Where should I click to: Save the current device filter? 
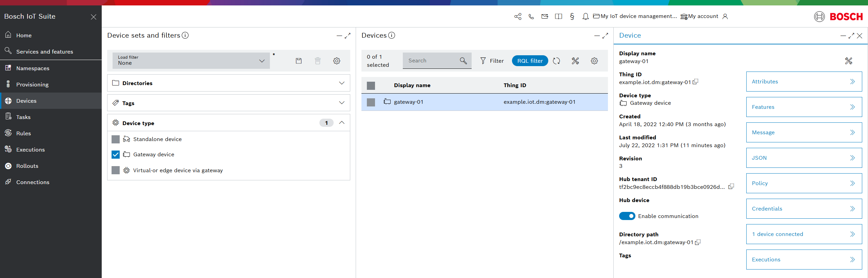coord(299,61)
